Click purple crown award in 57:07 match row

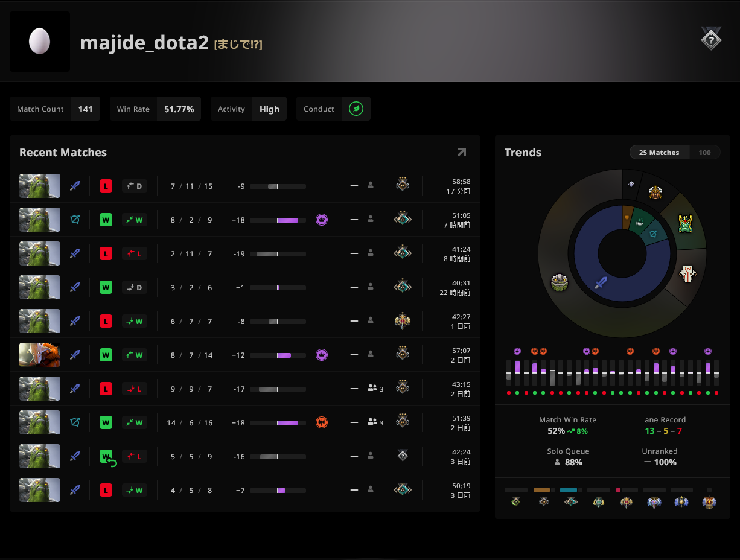point(322,355)
